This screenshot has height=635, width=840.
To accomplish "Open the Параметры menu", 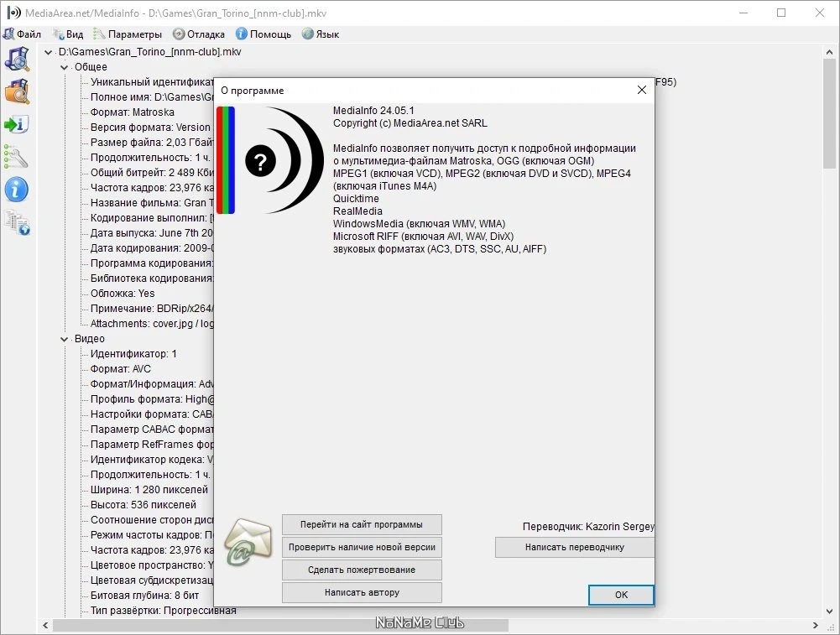I will (128, 34).
